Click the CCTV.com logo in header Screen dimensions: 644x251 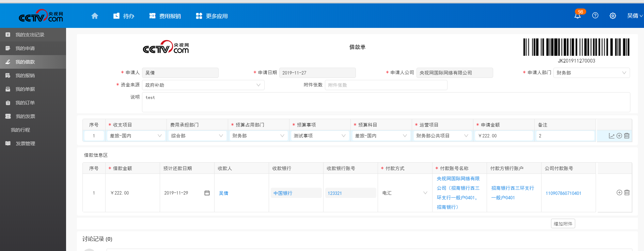[41, 16]
